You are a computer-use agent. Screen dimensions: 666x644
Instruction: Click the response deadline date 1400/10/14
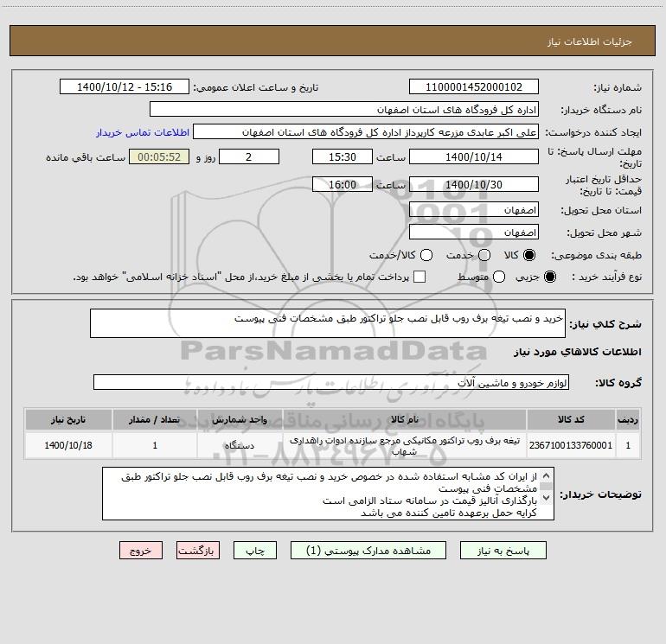tap(474, 156)
